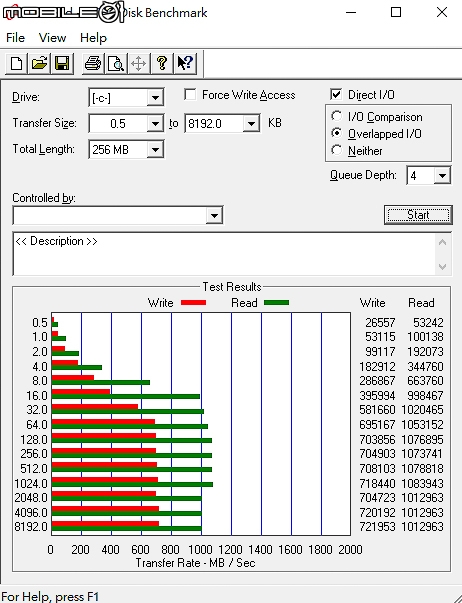Image resolution: width=462 pixels, height=603 pixels.
Task: Click the 1024.0 green read bar
Action: pyautogui.click(x=132, y=485)
